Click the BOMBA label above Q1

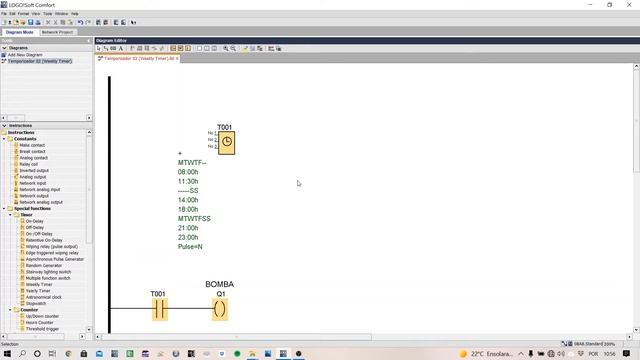[x=220, y=284]
